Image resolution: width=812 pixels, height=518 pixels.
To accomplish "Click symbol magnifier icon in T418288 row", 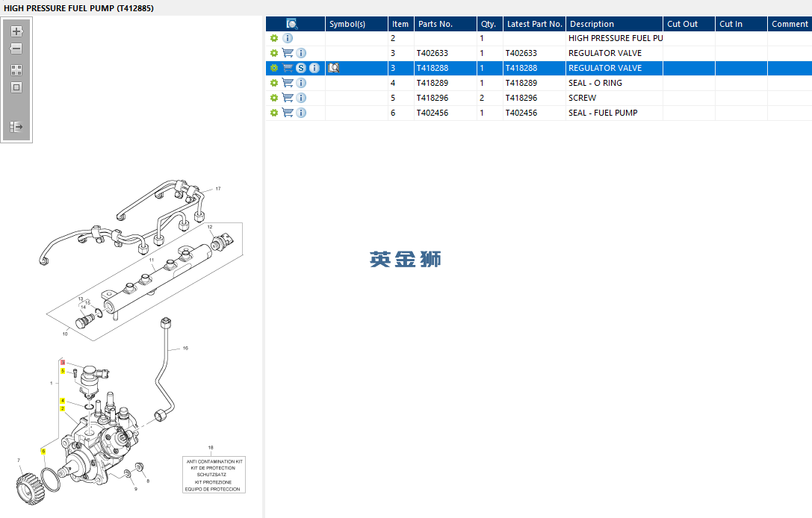I will point(334,68).
